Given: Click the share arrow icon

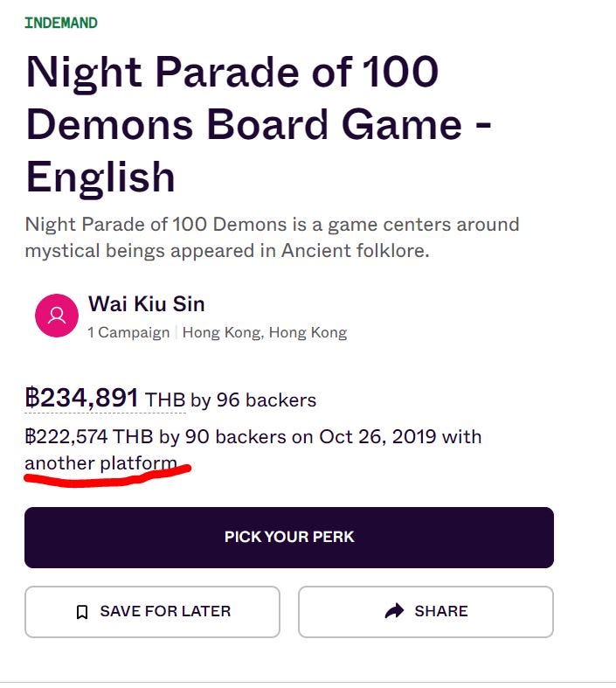Looking at the screenshot, I should click(x=394, y=611).
